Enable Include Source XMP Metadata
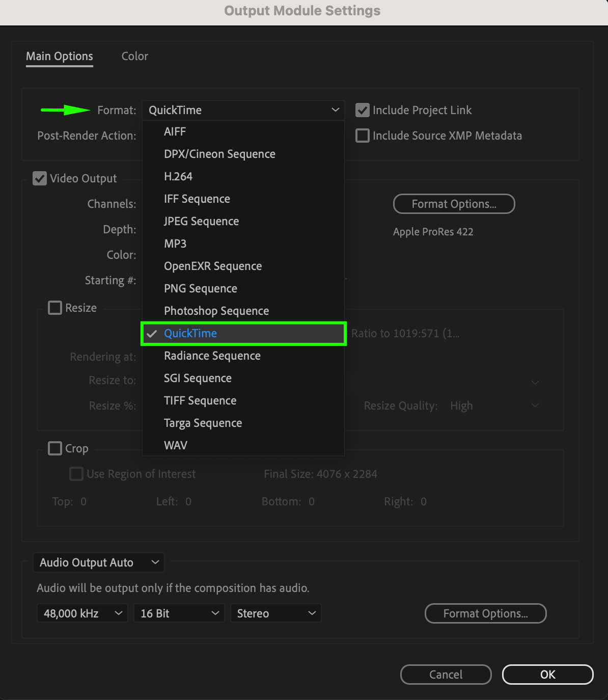The image size is (608, 700). tap(363, 136)
